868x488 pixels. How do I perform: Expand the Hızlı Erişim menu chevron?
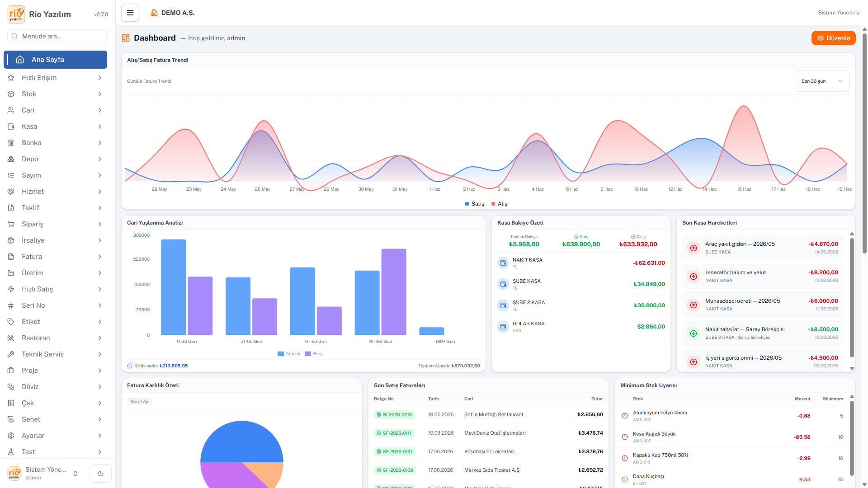click(x=100, y=78)
